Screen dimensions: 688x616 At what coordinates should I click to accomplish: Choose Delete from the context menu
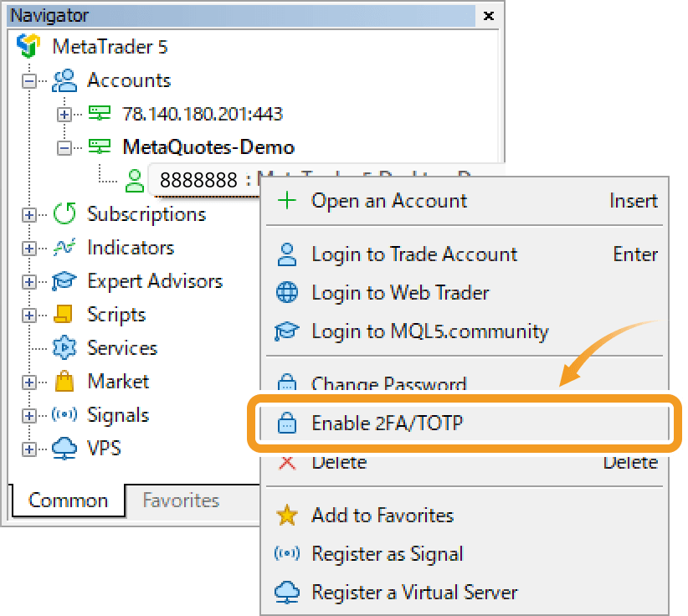[x=465, y=463]
